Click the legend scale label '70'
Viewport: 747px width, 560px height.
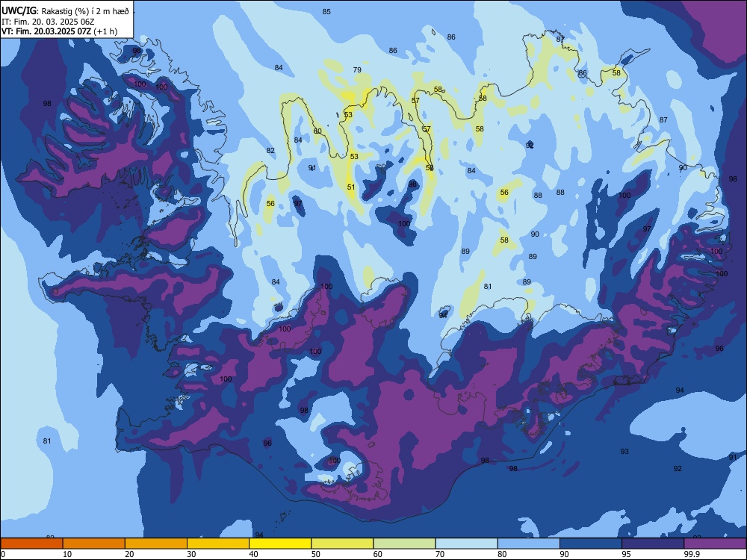[440, 554]
